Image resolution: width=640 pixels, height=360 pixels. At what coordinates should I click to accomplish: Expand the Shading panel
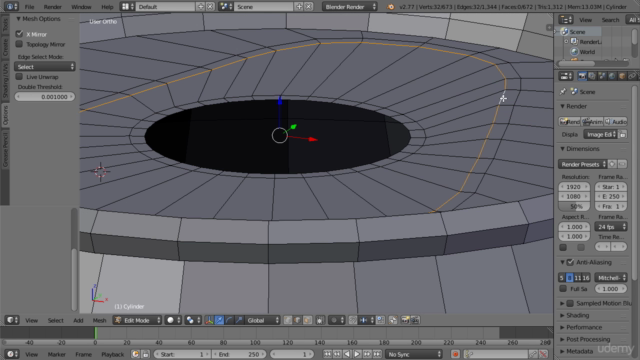(577, 315)
